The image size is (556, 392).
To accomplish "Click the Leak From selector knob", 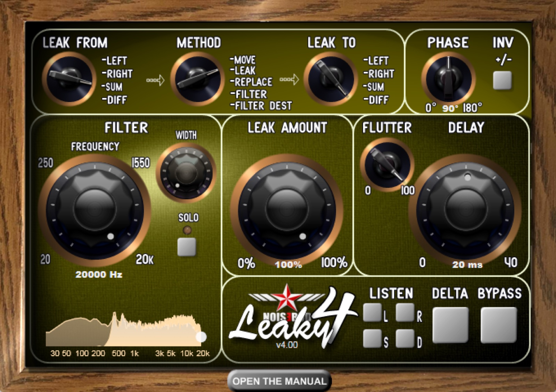I will [69, 79].
